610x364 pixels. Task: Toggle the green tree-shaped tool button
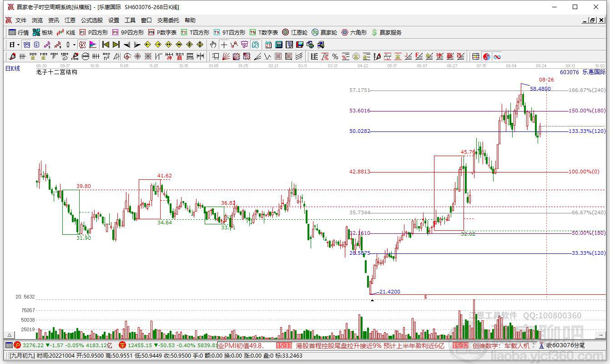click(x=256, y=45)
